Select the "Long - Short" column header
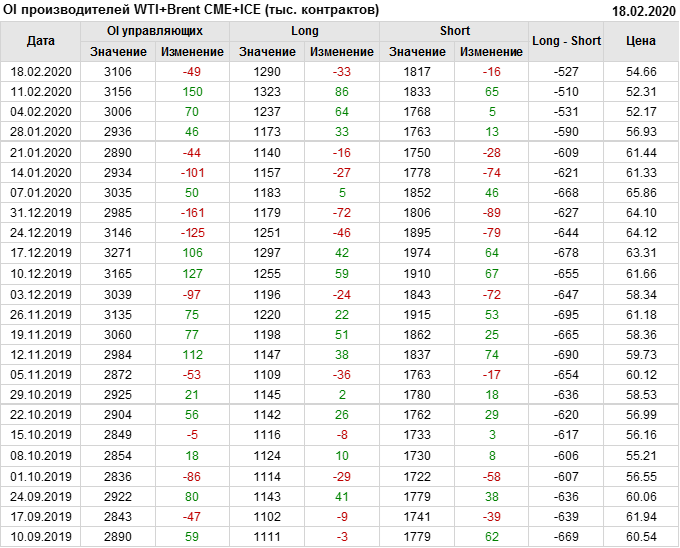The image size is (680, 548). (x=566, y=41)
